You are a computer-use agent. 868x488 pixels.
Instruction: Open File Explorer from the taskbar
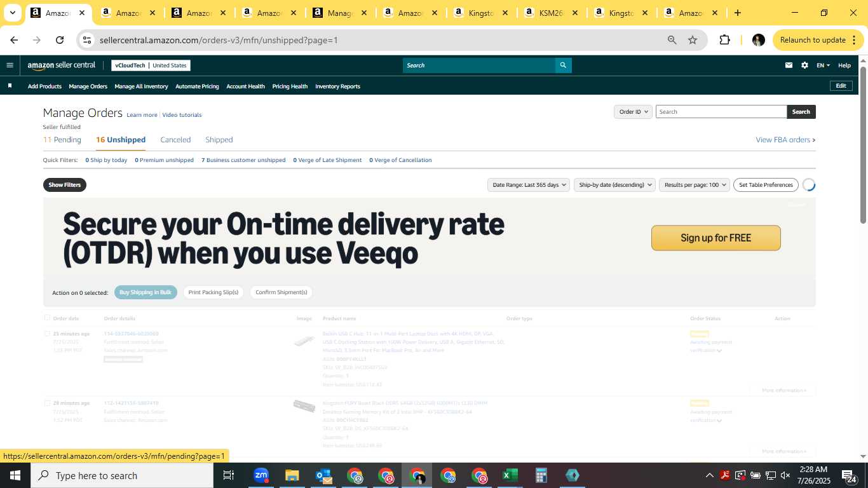coord(292,475)
